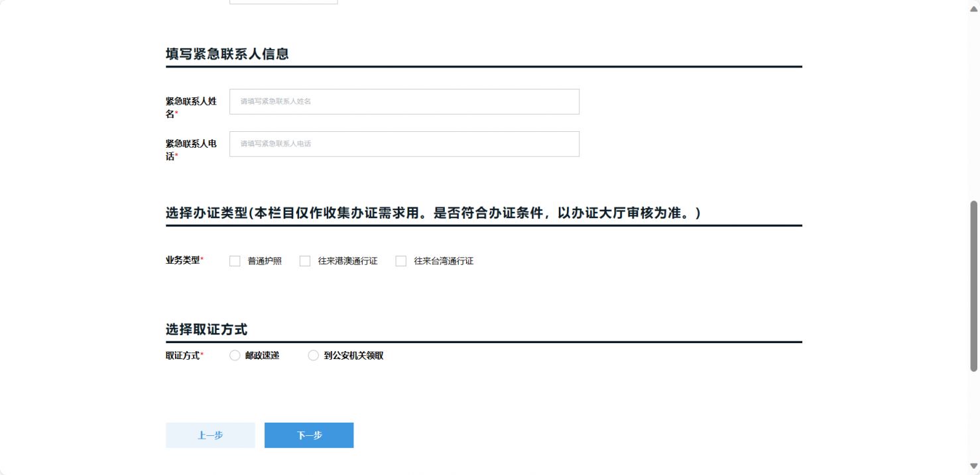Click the 取证方式 field label
This screenshot has height=475, width=980.
point(183,355)
